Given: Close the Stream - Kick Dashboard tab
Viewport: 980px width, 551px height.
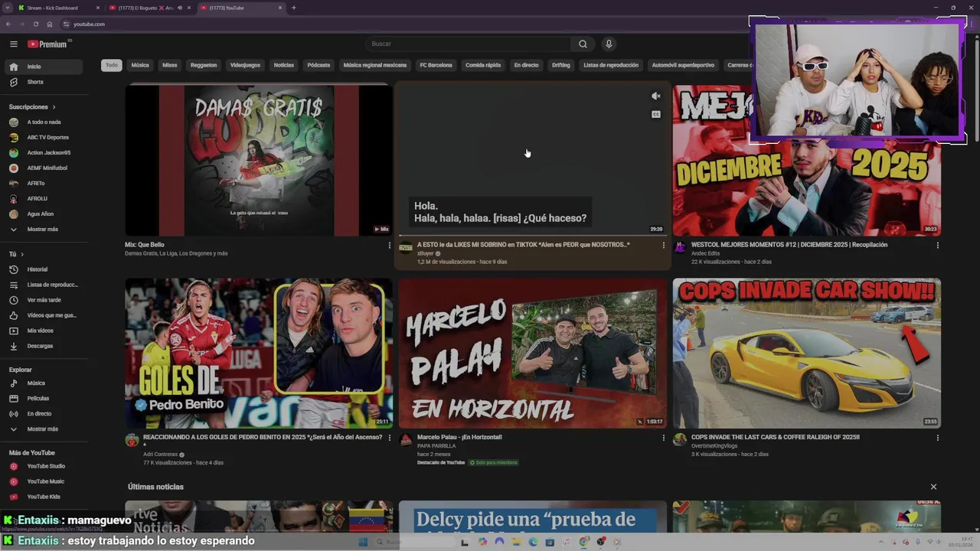Looking at the screenshot, I should 98,8.
